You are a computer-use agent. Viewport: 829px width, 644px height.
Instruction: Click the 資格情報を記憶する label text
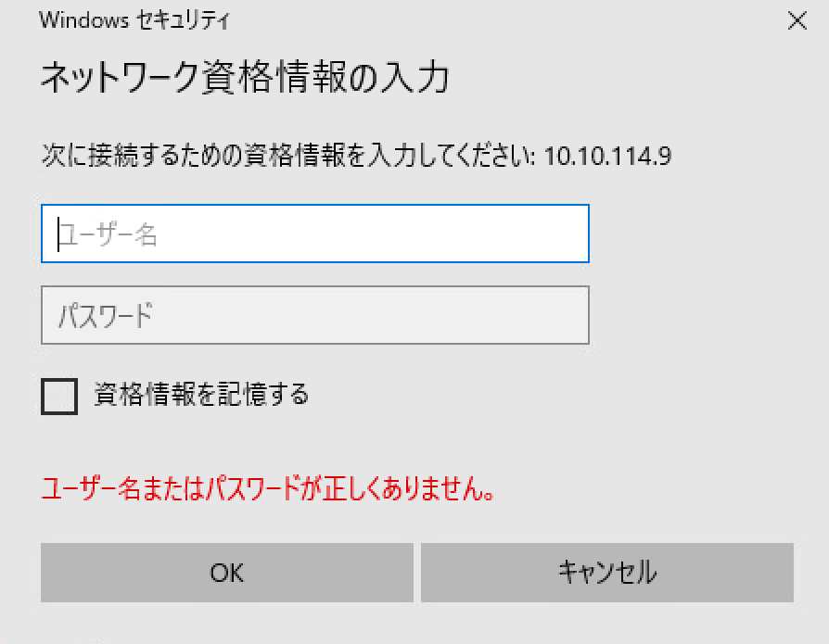coord(201,395)
